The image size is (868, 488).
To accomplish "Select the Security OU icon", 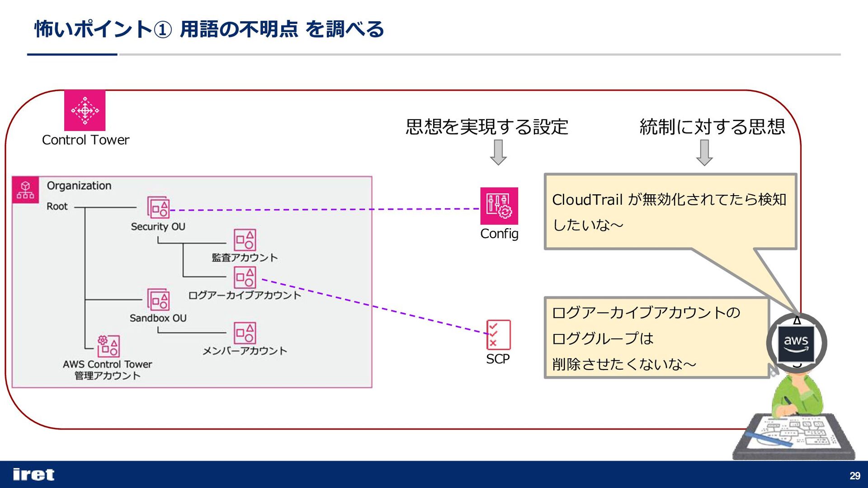I will click(x=158, y=207).
